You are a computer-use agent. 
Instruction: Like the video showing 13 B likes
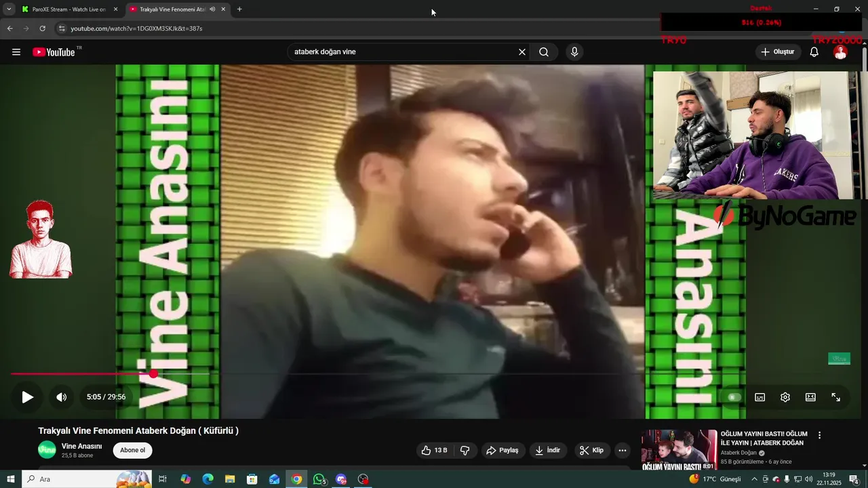pos(434,450)
